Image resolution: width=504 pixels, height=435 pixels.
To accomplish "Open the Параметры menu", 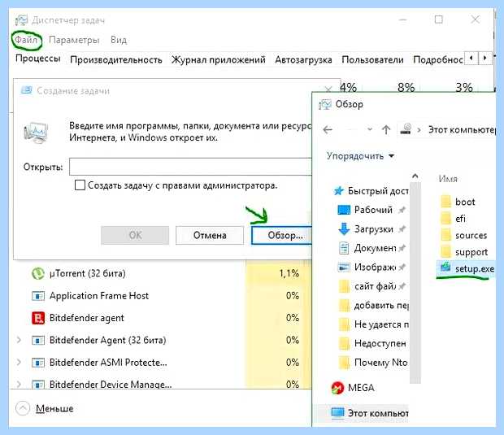I will pyautogui.click(x=74, y=40).
